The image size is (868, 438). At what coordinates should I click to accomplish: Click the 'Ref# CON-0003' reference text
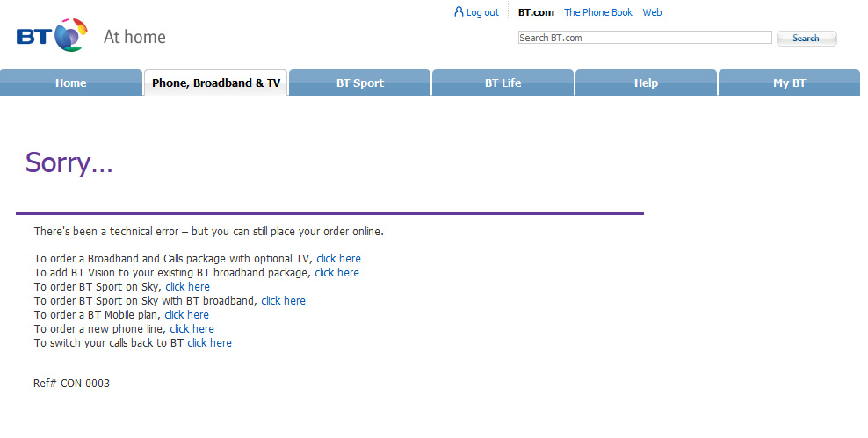[x=71, y=384]
